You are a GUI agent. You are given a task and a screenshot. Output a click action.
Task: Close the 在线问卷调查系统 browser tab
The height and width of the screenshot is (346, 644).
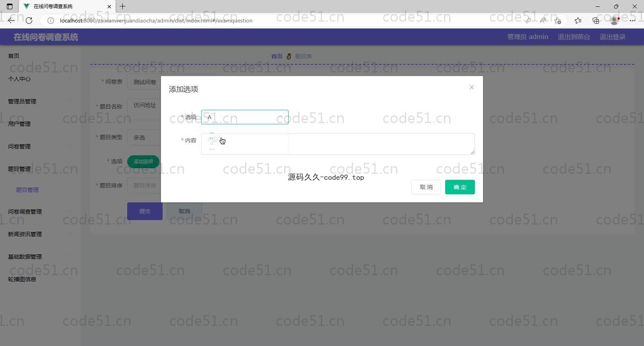coord(109,6)
